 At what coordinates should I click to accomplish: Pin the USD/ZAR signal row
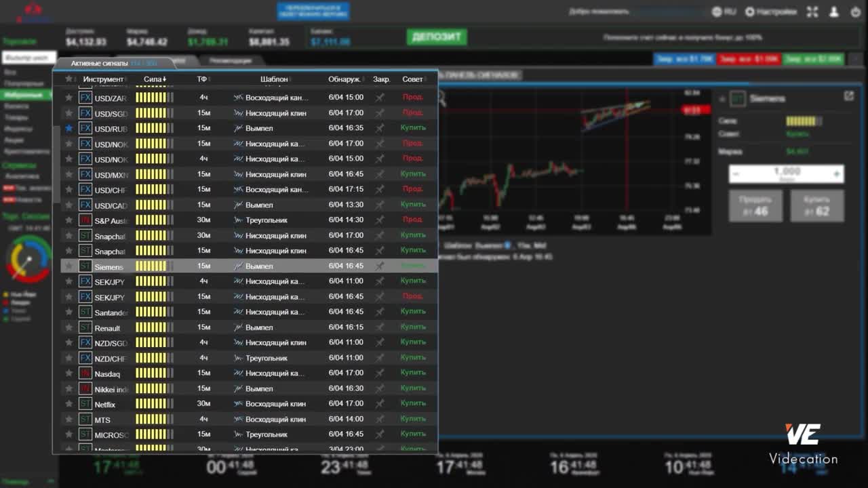tap(380, 98)
